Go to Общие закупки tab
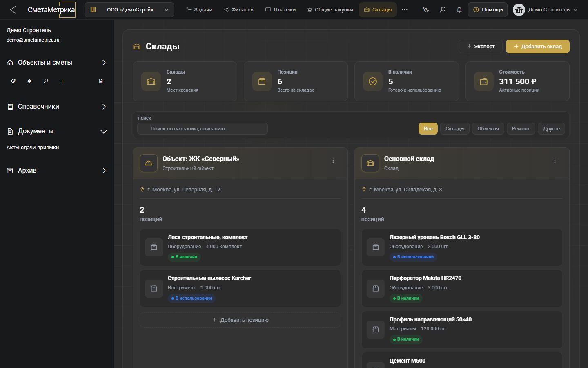588x368 pixels. point(330,10)
